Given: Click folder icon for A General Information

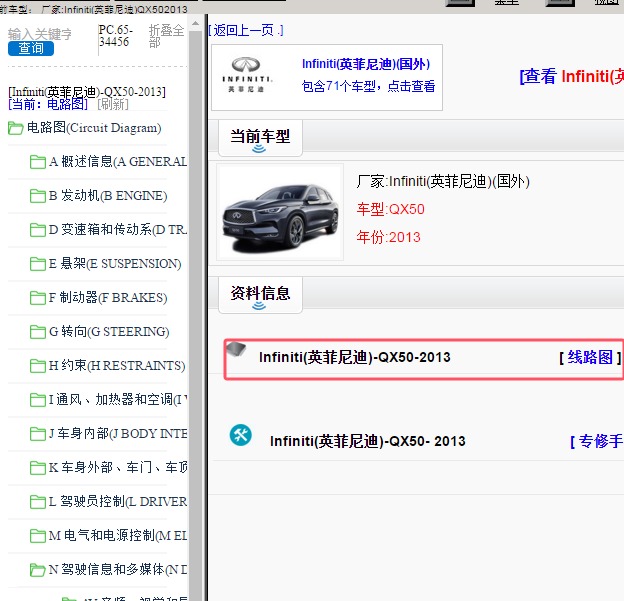Looking at the screenshot, I should point(38,162).
